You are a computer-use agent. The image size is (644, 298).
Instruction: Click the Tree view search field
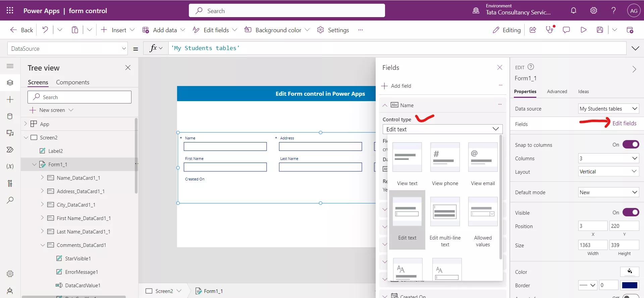tap(79, 97)
